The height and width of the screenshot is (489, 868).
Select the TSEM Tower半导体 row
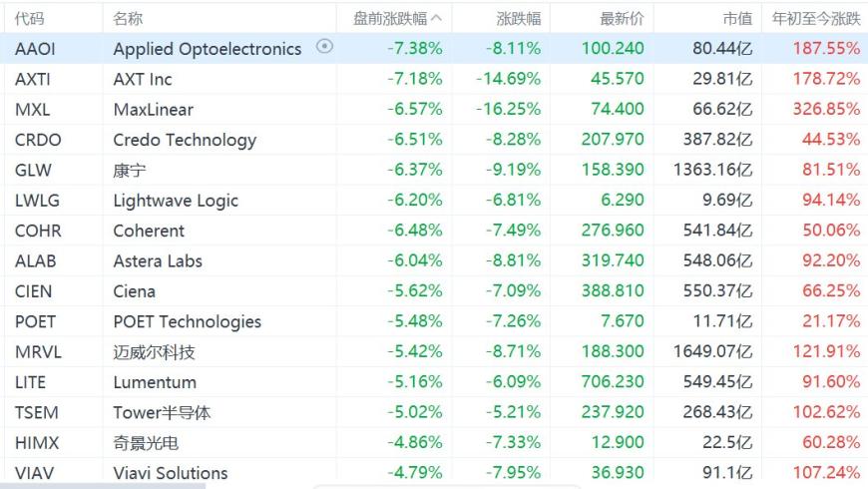434,412
